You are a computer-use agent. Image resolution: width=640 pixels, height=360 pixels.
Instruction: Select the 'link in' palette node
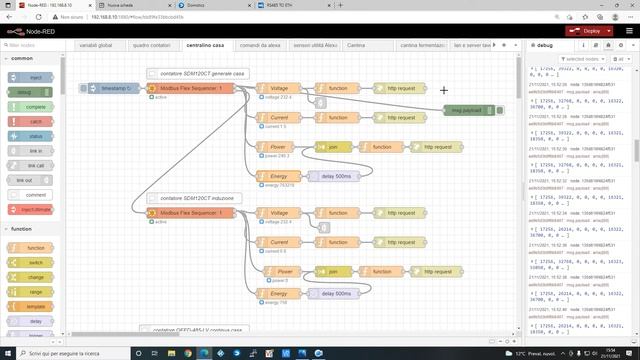(x=31, y=151)
